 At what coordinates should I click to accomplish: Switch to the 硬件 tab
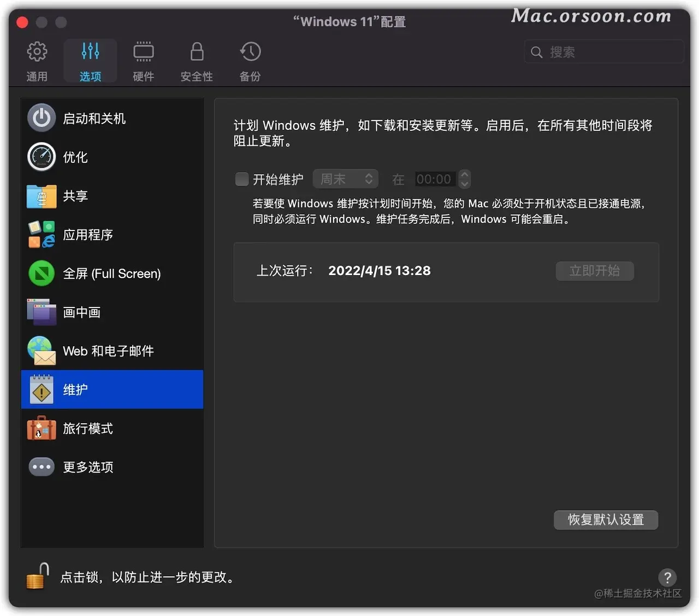[144, 61]
